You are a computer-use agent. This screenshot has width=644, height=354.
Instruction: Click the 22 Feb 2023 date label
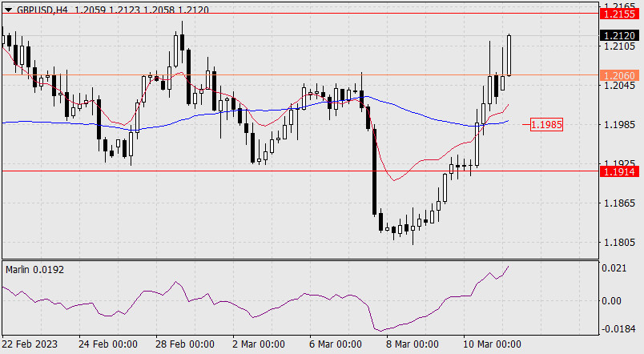(29, 344)
